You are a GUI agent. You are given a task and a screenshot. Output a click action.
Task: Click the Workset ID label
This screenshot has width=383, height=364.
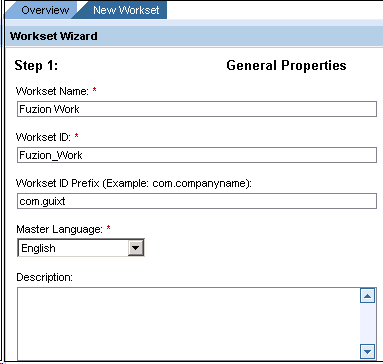pos(43,137)
